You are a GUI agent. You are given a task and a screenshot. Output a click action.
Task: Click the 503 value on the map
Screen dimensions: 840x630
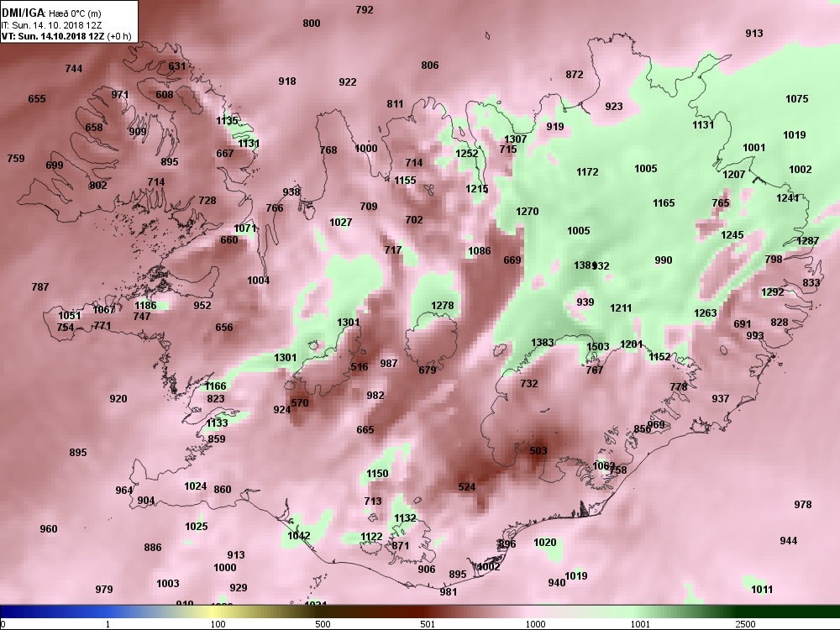pyautogui.click(x=538, y=450)
